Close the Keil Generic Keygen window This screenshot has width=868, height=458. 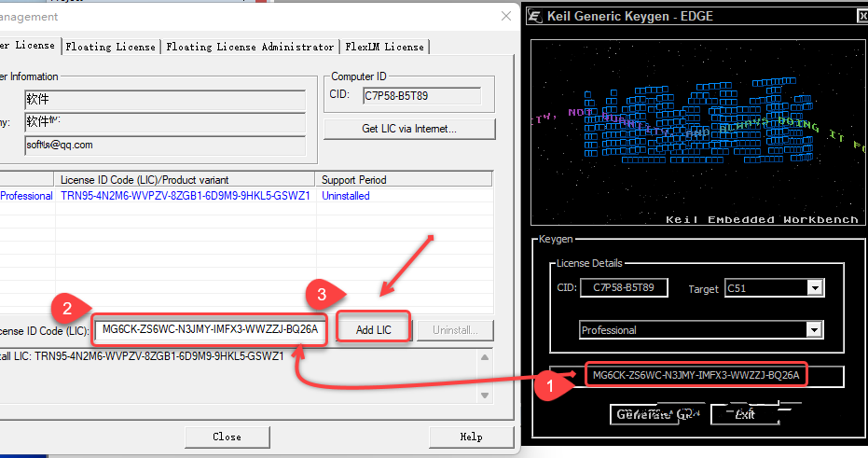coord(862,17)
